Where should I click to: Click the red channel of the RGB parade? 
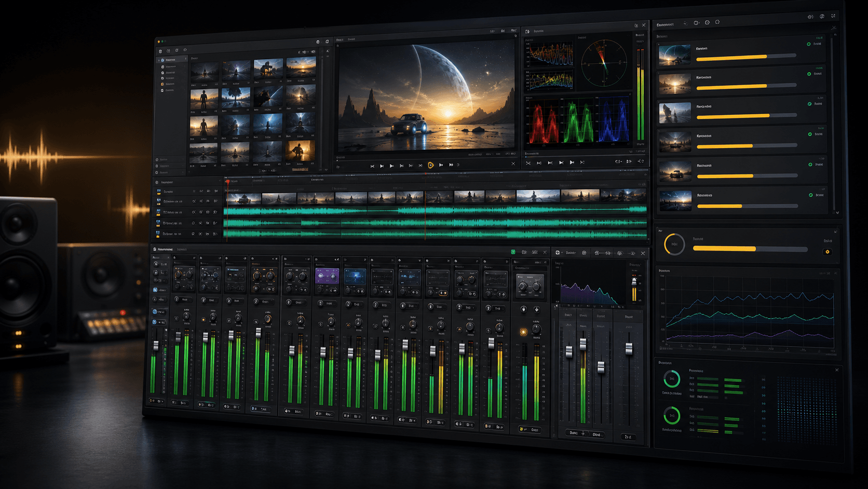click(543, 121)
